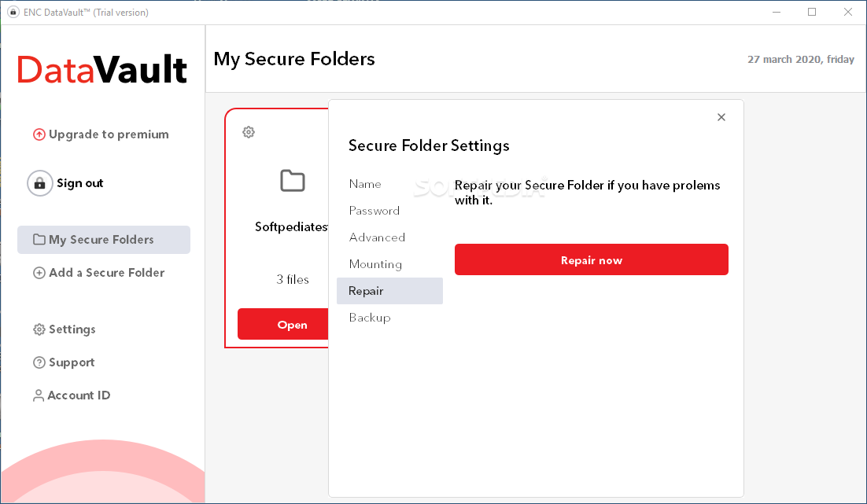The image size is (867, 504).
Task: Minimize the DataVault window
Action: (777, 12)
